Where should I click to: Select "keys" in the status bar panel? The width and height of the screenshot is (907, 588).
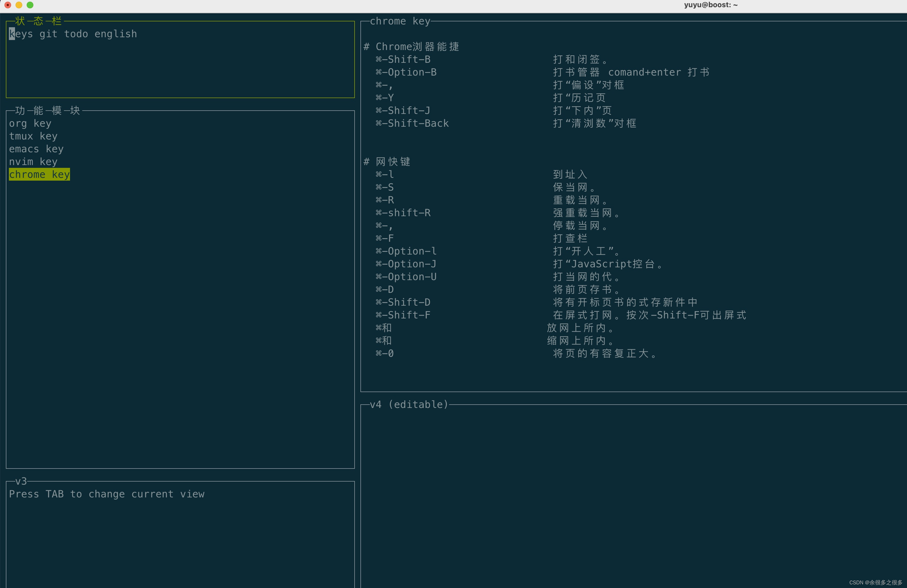coord(21,34)
